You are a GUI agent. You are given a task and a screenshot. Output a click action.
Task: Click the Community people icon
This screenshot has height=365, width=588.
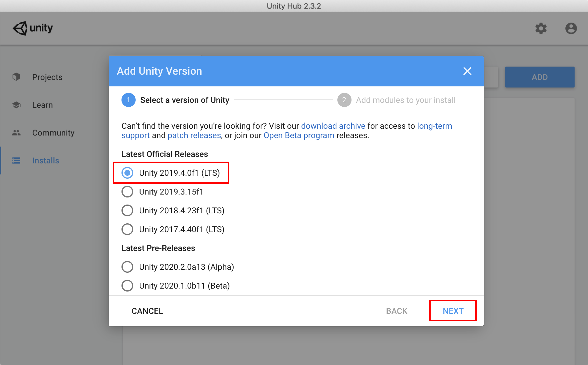tap(16, 133)
